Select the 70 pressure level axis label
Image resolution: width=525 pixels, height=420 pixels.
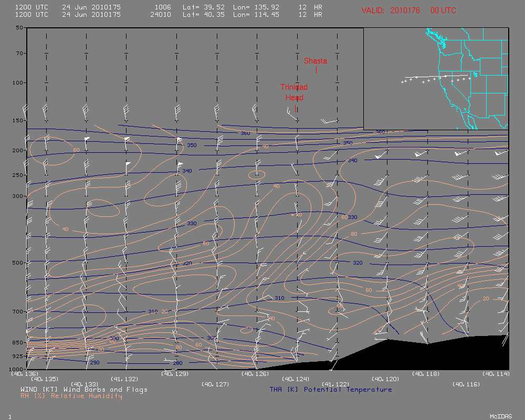coord(19,53)
